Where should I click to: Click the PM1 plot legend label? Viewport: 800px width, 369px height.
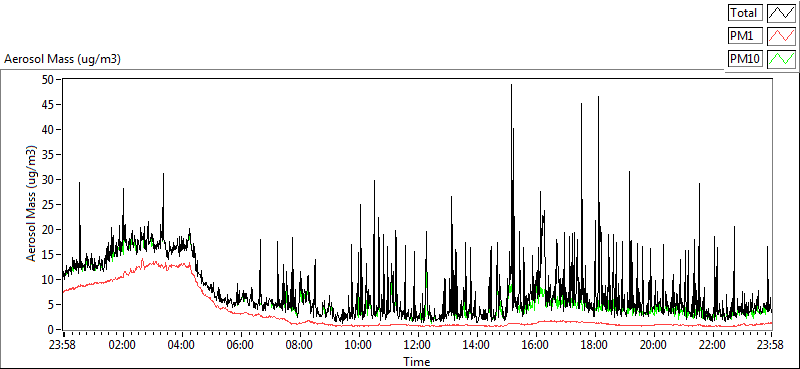point(745,36)
